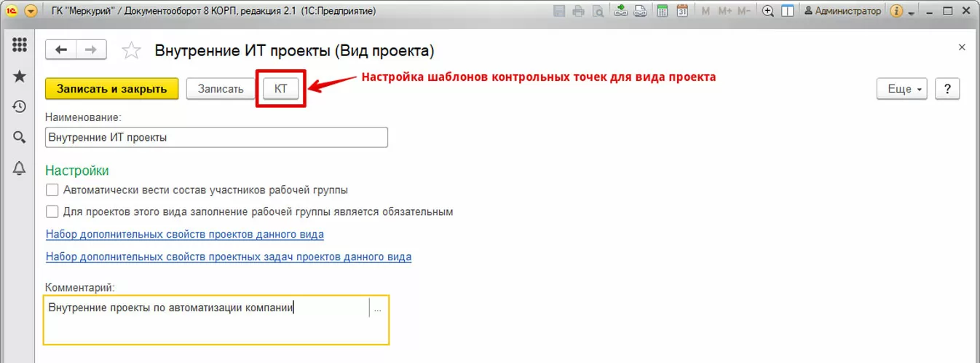Open additional project properties set link
980x363 pixels.
(x=185, y=235)
